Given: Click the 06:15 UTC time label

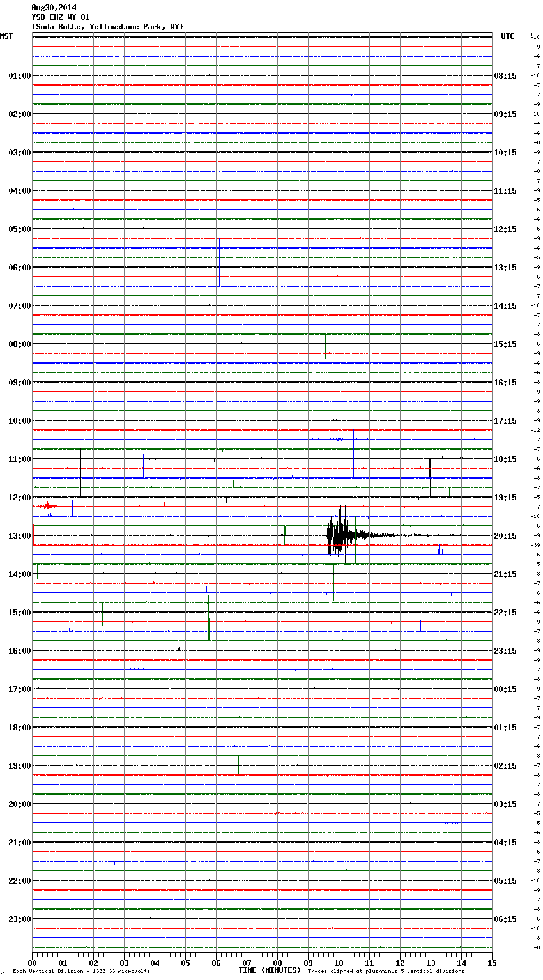Looking at the screenshot, I should tap(505, 919).
